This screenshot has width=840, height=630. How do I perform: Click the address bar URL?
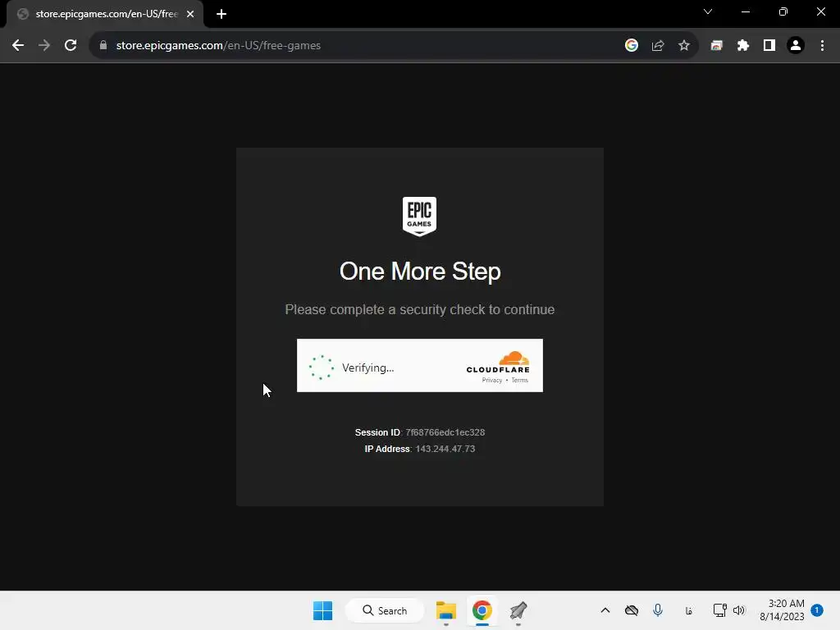218,46
